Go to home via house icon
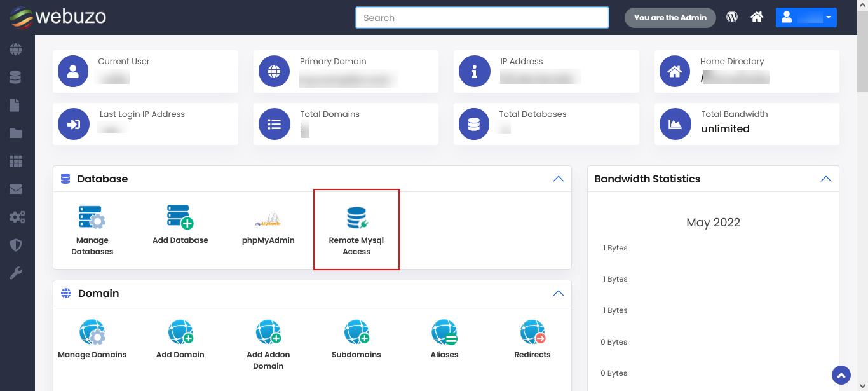 pyautogui.click(x=757, y=17)
